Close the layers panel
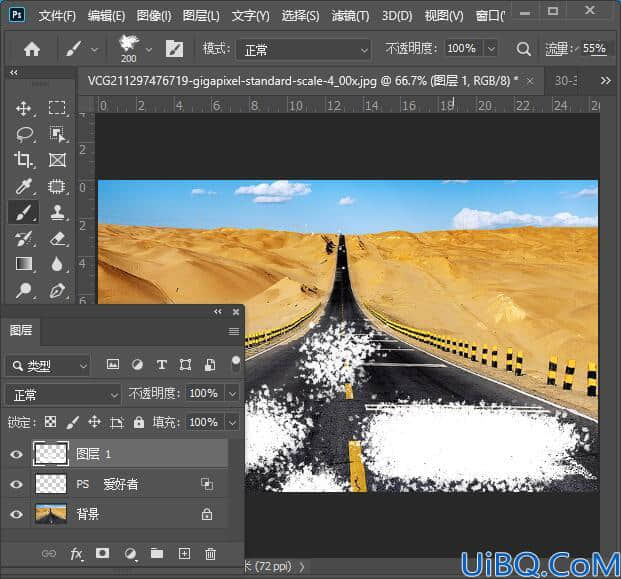The height and width of the screenshot is (579, 621). (x=236, y=312)
